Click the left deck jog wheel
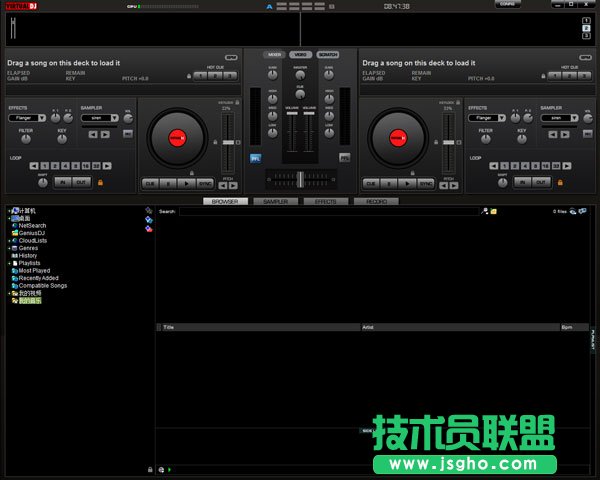The image size is (600, 480). [x=177, y=138]
